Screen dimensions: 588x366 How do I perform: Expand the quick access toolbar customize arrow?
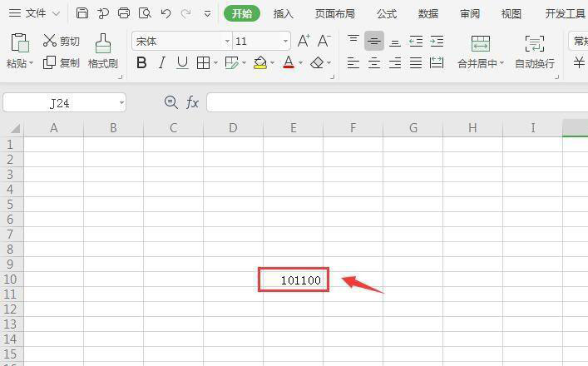click(x=207, y=14)
